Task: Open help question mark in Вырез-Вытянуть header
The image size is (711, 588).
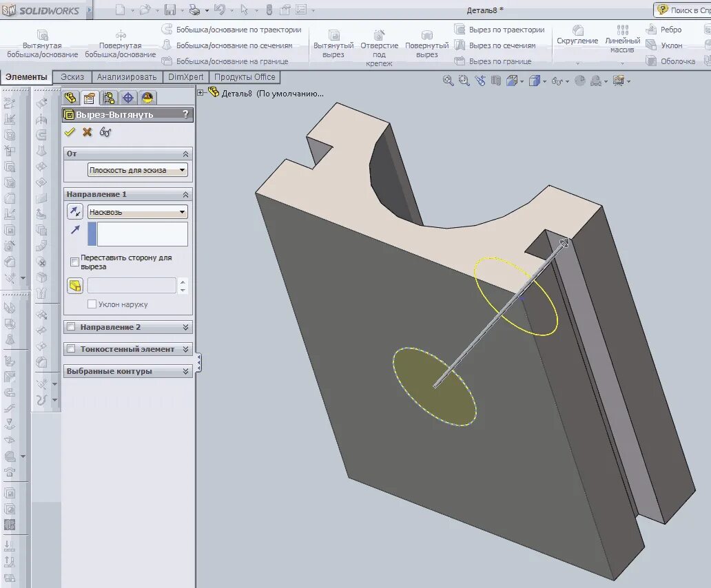Action: point(185,114)
